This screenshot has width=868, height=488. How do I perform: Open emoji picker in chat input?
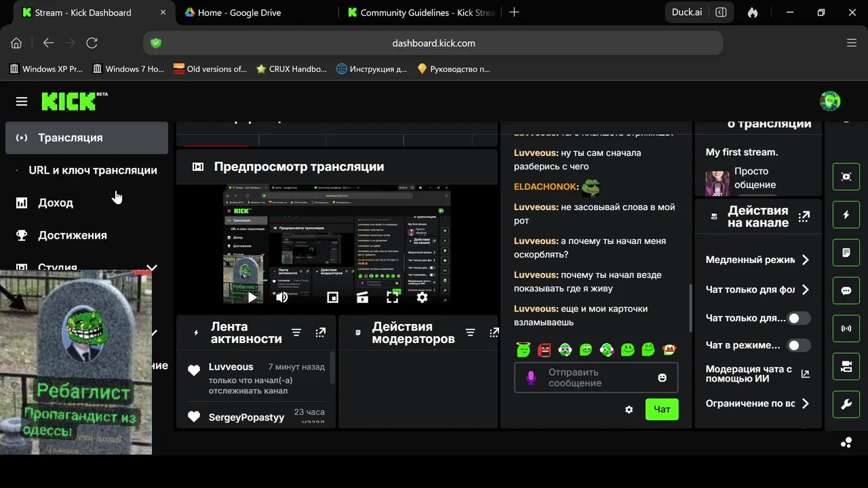tap(663, 378)
